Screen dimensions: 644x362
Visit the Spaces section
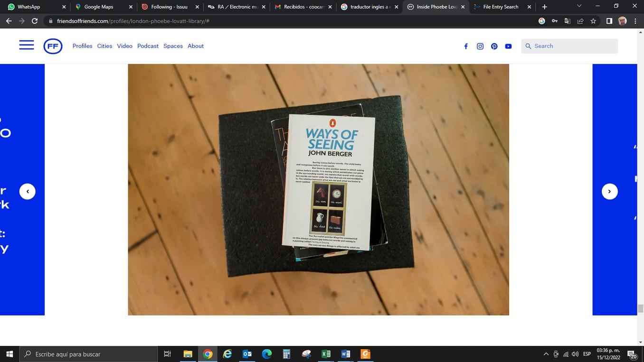point(173,46)
